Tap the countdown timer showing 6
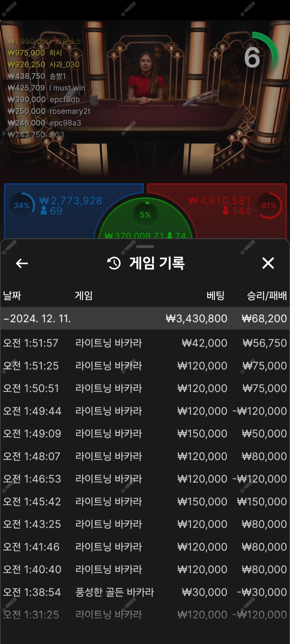Screen dimensions: 290x644 [252, 58]
